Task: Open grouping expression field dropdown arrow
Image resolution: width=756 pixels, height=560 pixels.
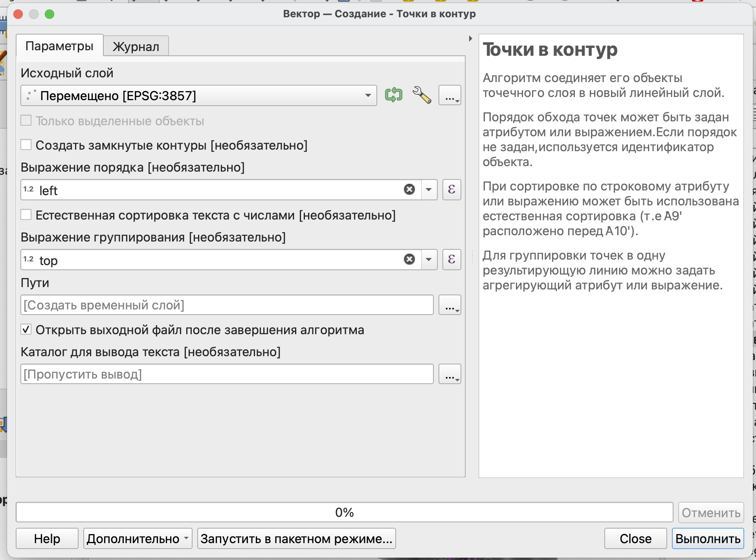Action: pos(429,259)
